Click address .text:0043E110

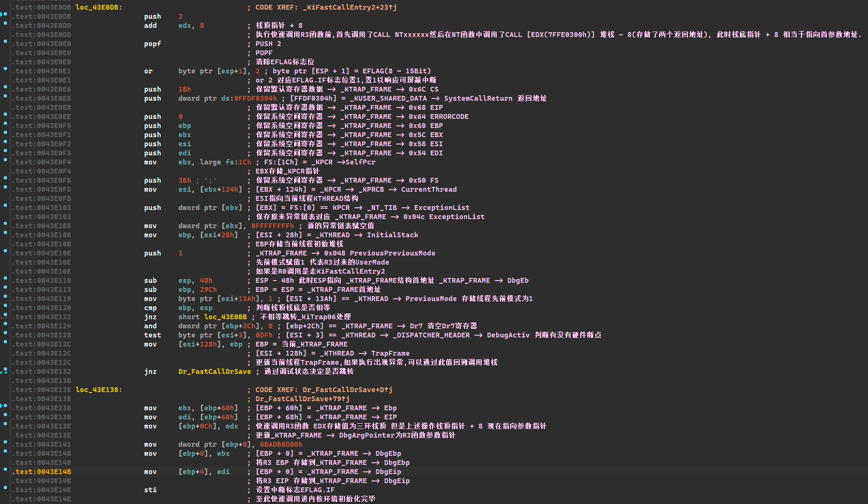point(41,281)
